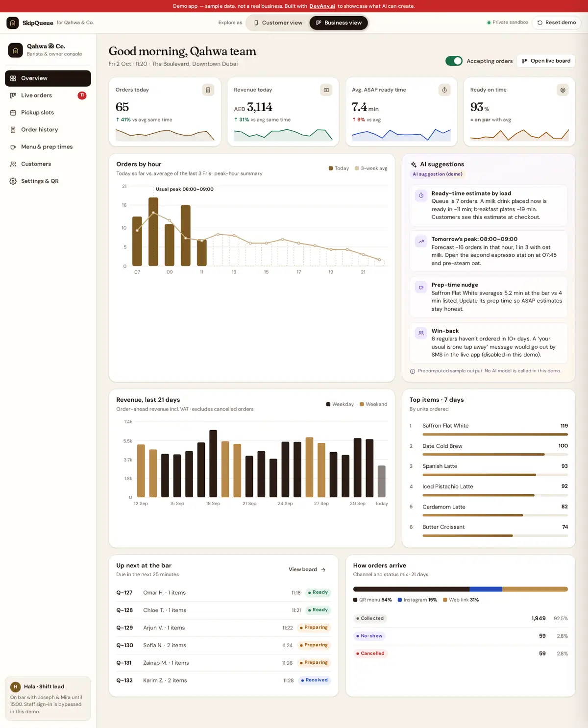588x728 pixels.
Task: Click the cup icon on Prep-time nudge suggestion
Action: pyautogui.click(x=421, y=287)
